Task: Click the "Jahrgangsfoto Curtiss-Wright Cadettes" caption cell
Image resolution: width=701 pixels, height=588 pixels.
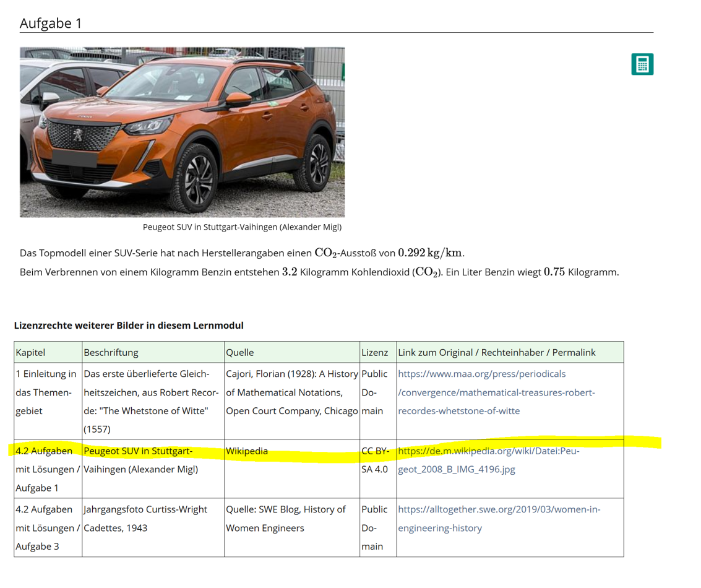Action: pyautogui.click(x=145, y=519)
